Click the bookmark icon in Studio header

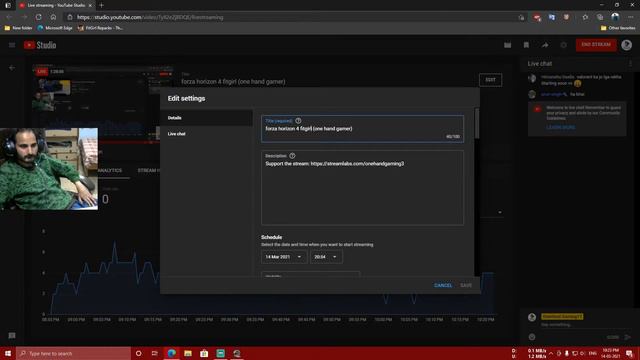[526, 45]
